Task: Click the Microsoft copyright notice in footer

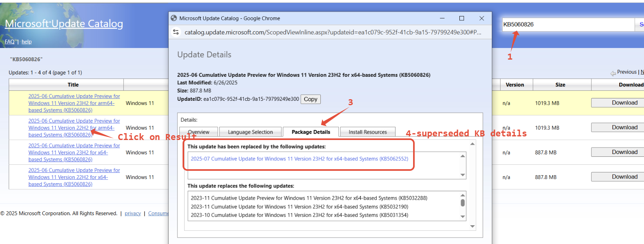Action: [59, 214]
